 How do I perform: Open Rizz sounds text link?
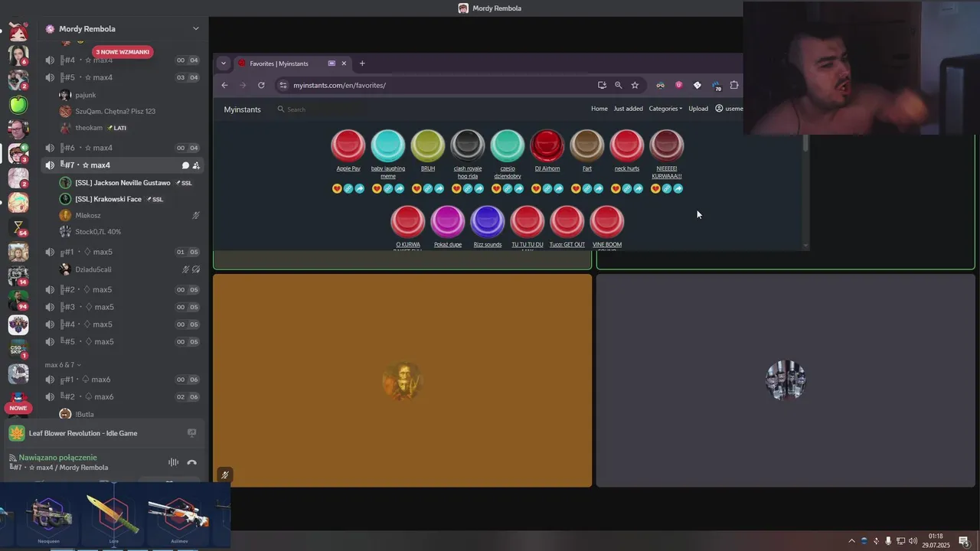click(x=488, y=245)
